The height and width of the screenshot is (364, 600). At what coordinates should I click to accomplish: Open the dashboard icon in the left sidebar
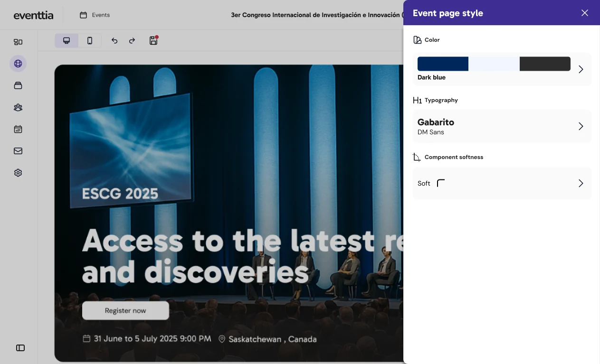point(18,42)
